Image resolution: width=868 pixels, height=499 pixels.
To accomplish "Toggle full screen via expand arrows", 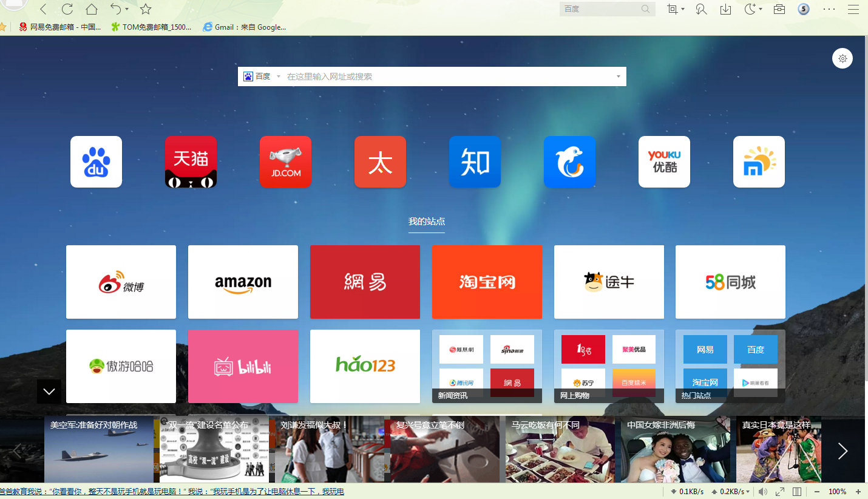I will pos(780,492).
